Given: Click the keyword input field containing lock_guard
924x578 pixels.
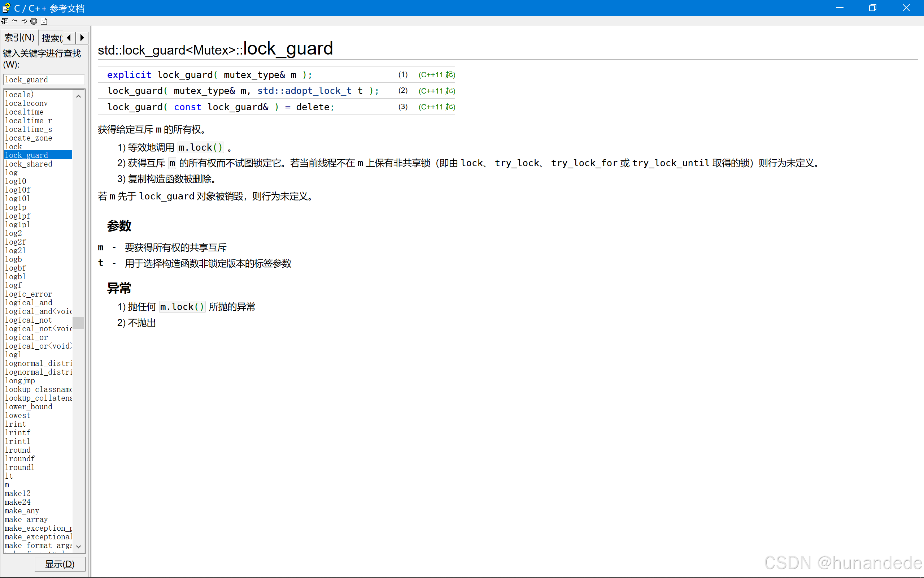Looking at the screenshot, I should point(44,79).
